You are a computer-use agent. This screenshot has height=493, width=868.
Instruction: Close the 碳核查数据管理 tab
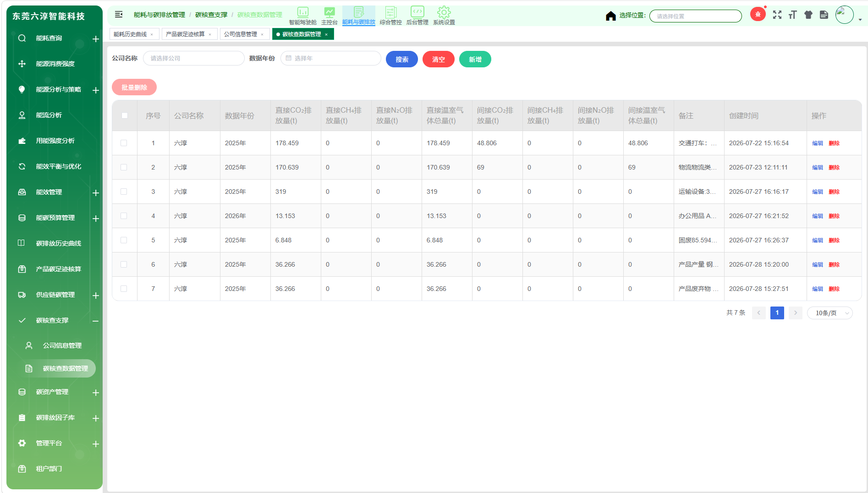coord(326,34)
